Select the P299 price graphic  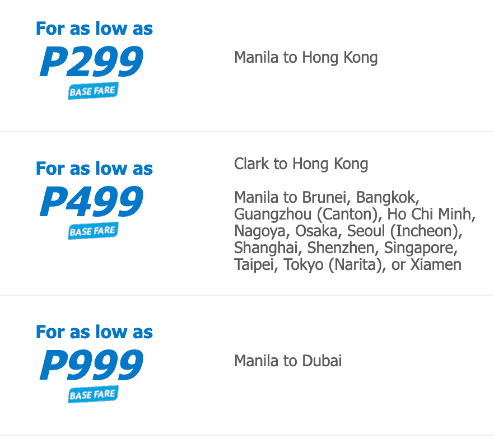[x=91, y=62]
